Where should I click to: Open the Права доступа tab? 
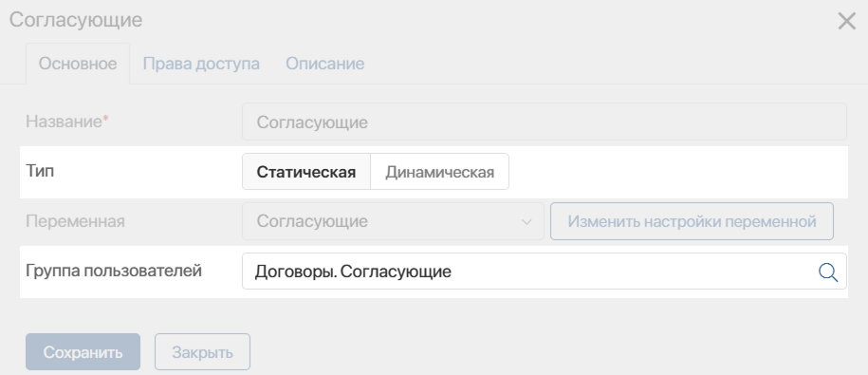(x=201, y=64)
